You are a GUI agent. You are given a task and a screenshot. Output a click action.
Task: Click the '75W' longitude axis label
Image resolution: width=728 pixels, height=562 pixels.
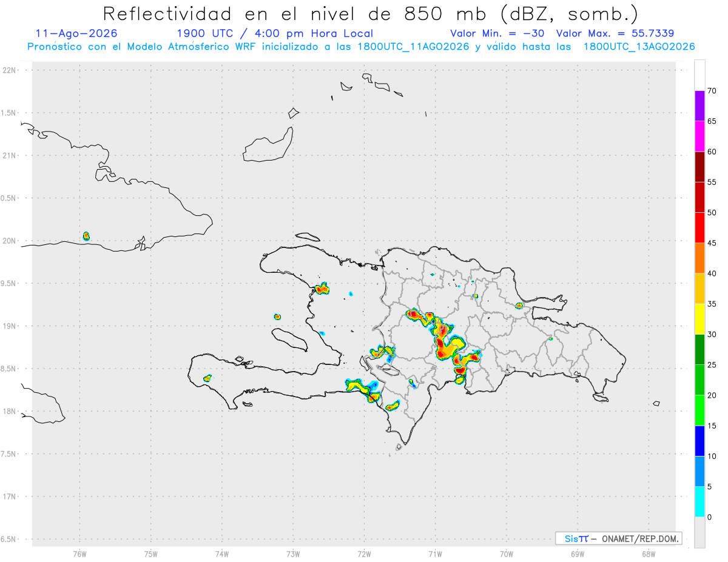[x=150, y=554]
